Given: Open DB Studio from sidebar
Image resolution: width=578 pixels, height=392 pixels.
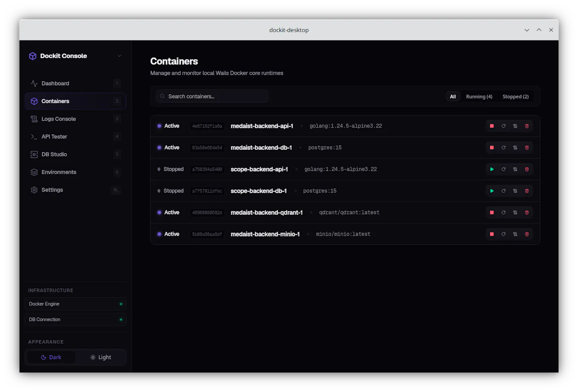Looking at the screenshot, I should [75, 154].
